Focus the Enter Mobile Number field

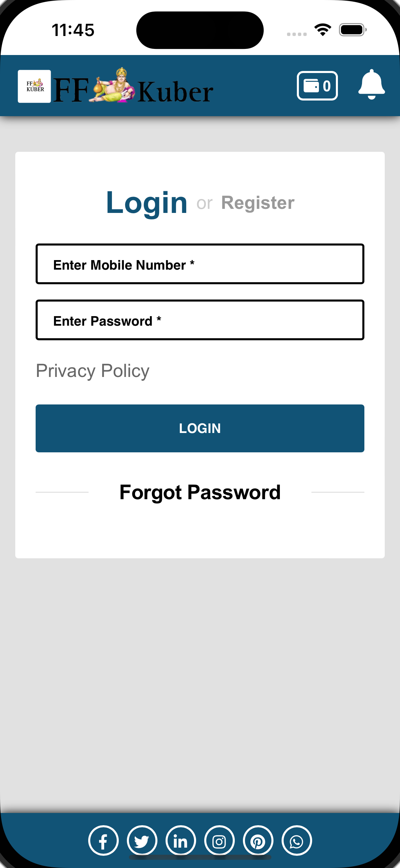click(200, 264)
